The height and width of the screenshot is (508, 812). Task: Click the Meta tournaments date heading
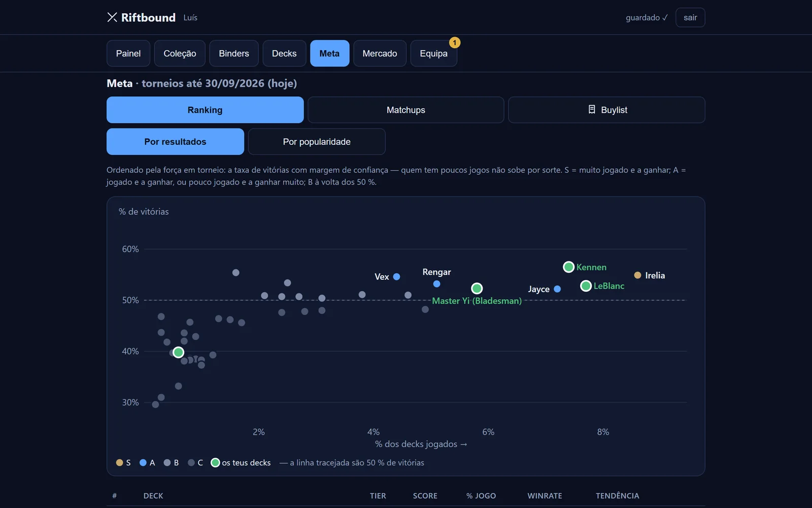202,83
